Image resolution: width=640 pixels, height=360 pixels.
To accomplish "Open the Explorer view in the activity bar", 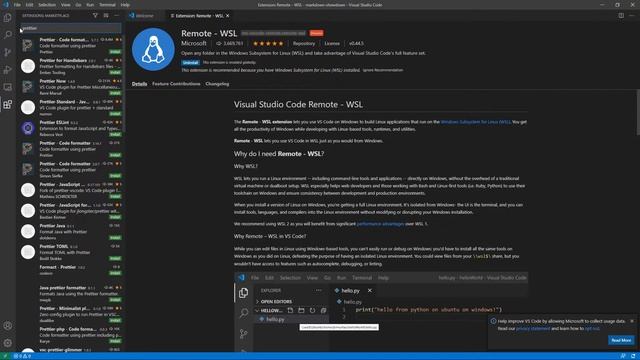I will [x=7, y=18].
